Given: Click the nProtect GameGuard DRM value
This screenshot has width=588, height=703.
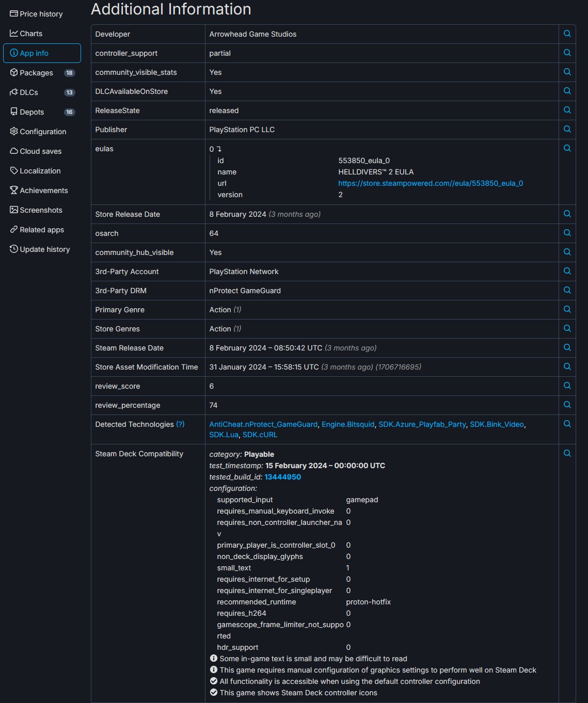Looking at the screenshot, I should tap(245, 291).
